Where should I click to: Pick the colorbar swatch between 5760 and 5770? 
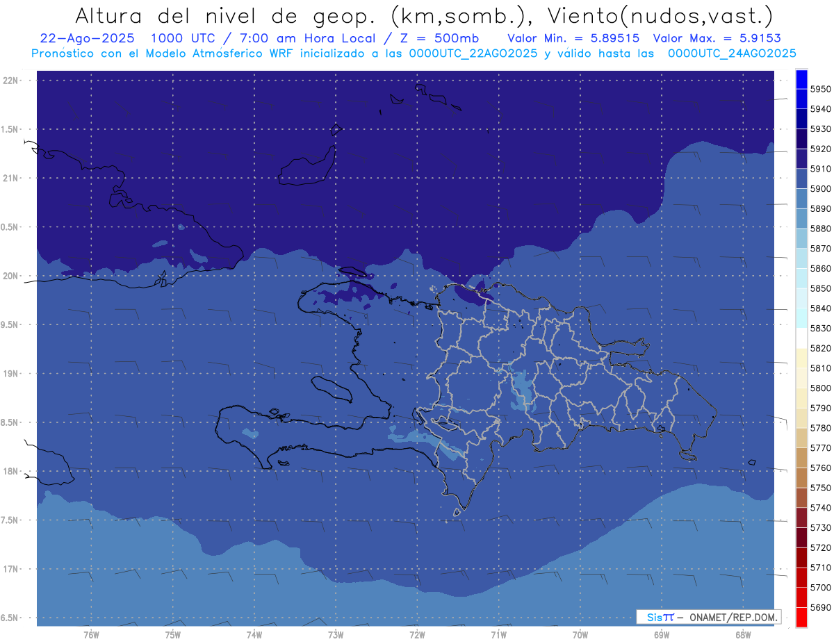pos(801,458)
